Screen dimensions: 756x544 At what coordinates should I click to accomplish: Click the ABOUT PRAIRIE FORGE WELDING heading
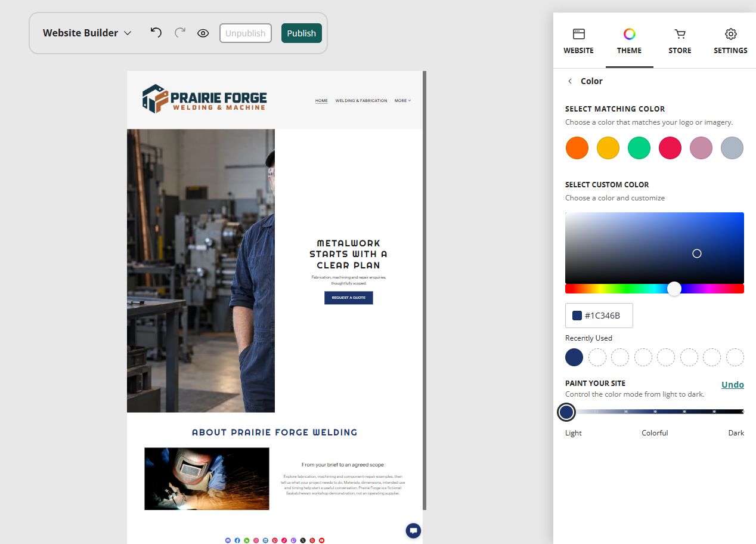(275, 432)
